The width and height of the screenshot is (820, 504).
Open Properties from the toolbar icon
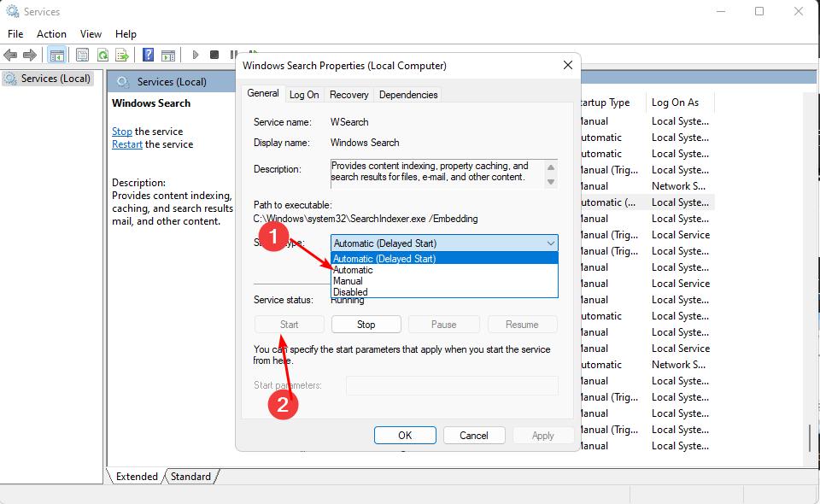[x=82, y=55]
